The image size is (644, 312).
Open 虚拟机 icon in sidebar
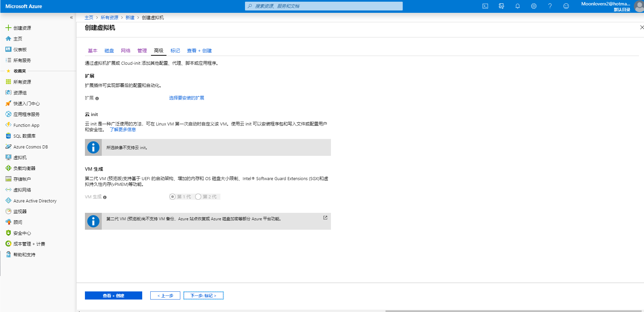(x=8, y=157)
